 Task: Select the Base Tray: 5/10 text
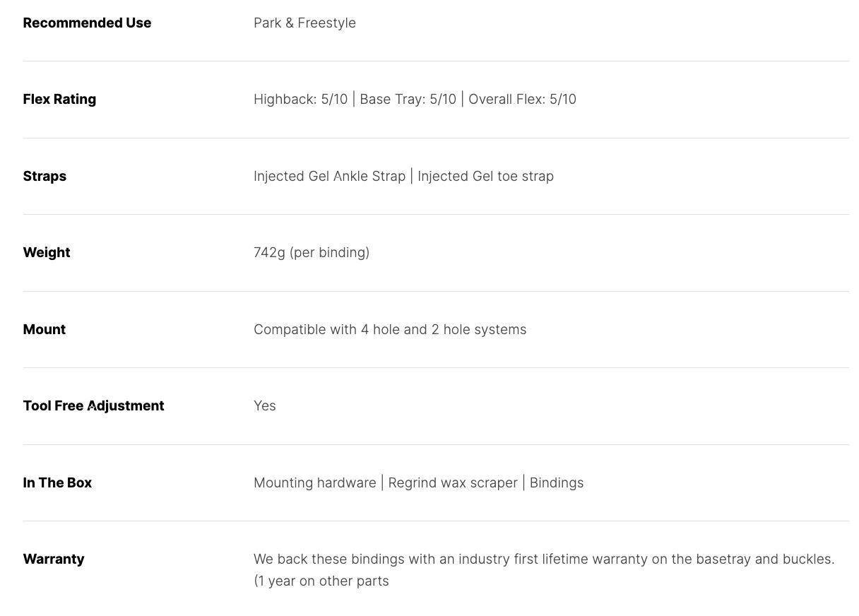pyautogui.click(x=408, y=99)
